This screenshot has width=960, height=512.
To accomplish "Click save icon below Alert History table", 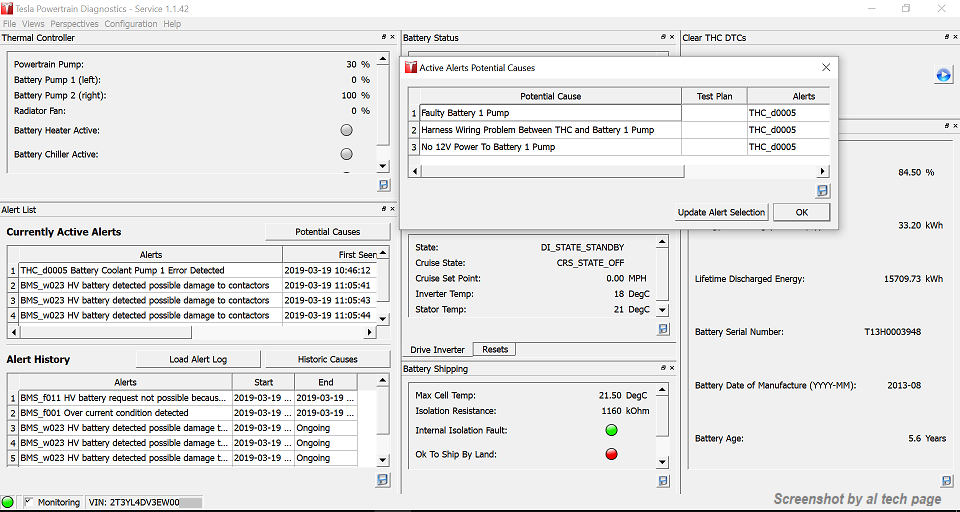I will (384, 480).
